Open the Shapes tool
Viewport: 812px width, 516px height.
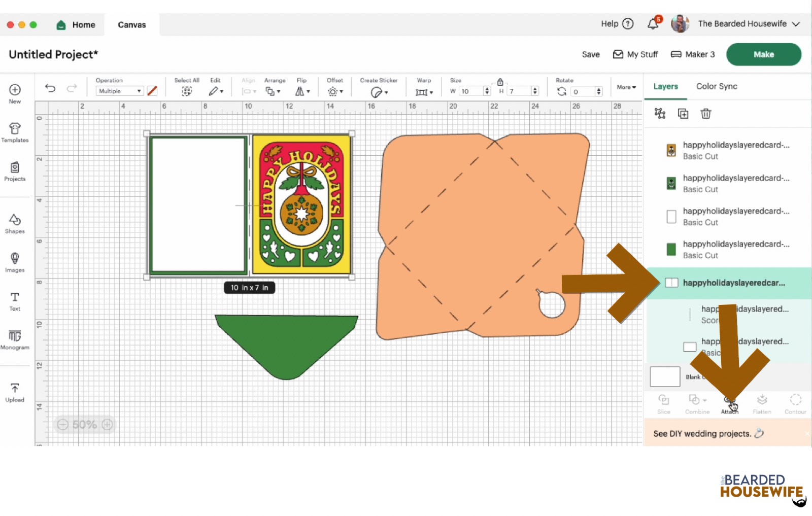click(x=15, y=219)
